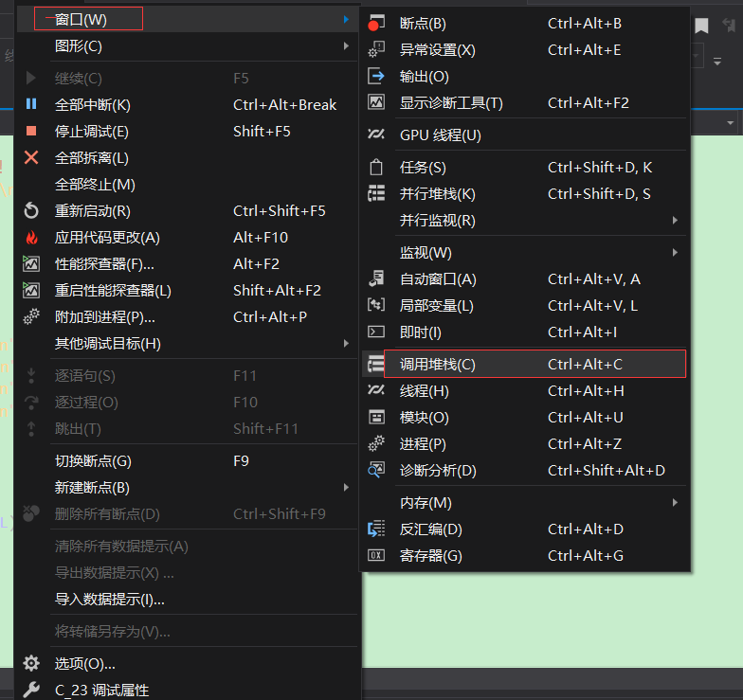Click the Ctrl+Alt+C shortcut text
Image resolution: width=743 pixels, height=700 pixels.
point(585,364)
